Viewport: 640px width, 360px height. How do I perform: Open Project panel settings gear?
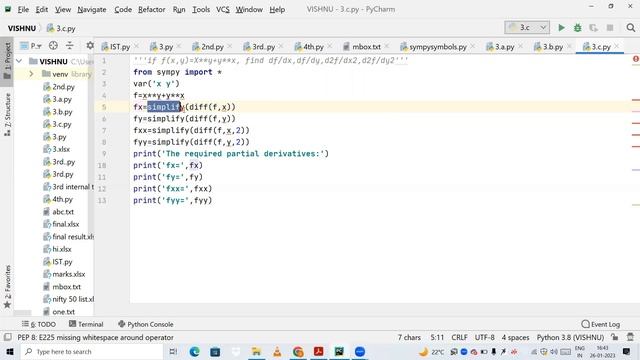90,46
